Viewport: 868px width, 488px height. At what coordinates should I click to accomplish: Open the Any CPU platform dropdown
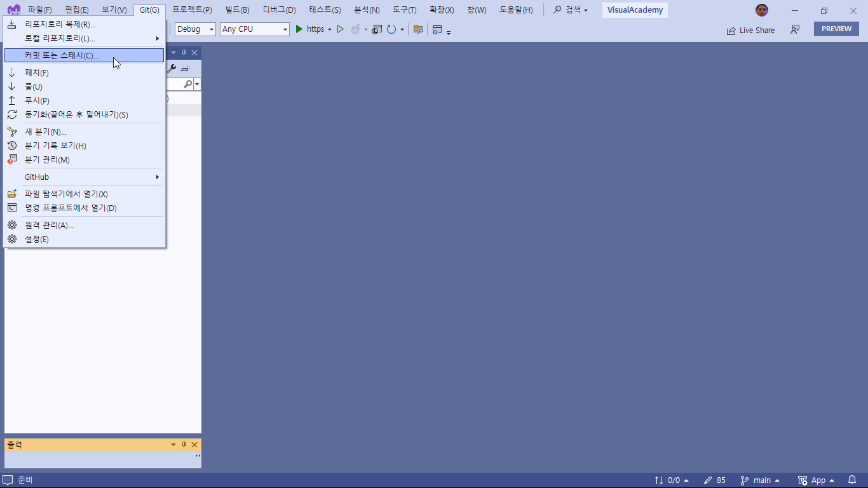[255, 29]
